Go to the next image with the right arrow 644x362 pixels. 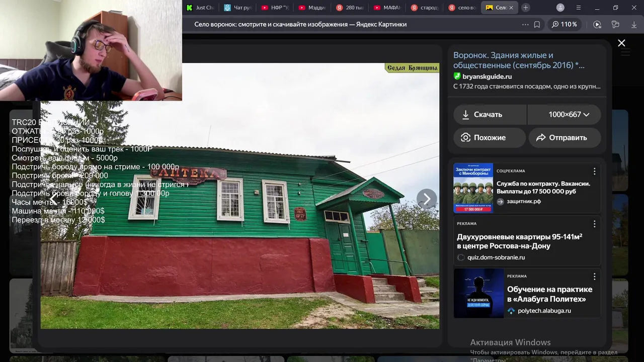[427, 199]
